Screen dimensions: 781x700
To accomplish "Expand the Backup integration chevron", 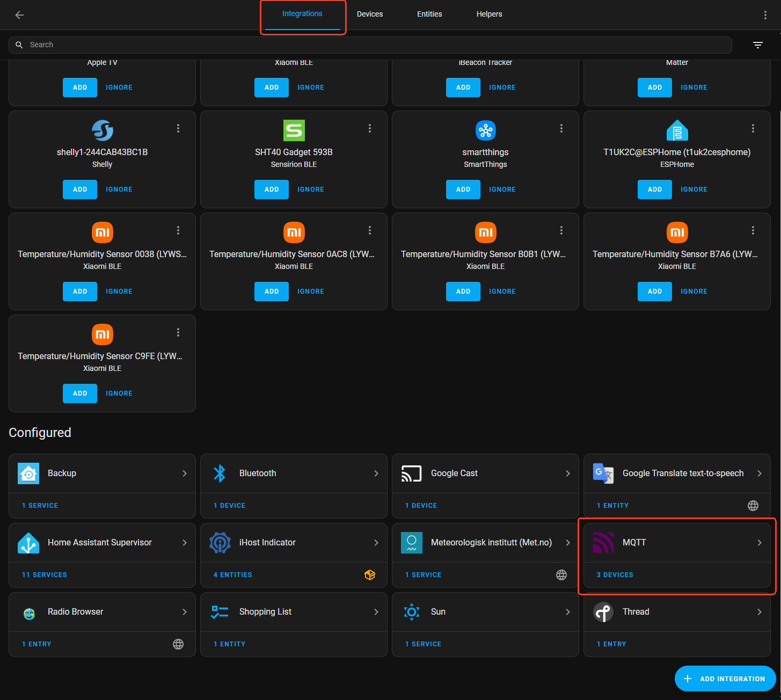I will (185, 473).
